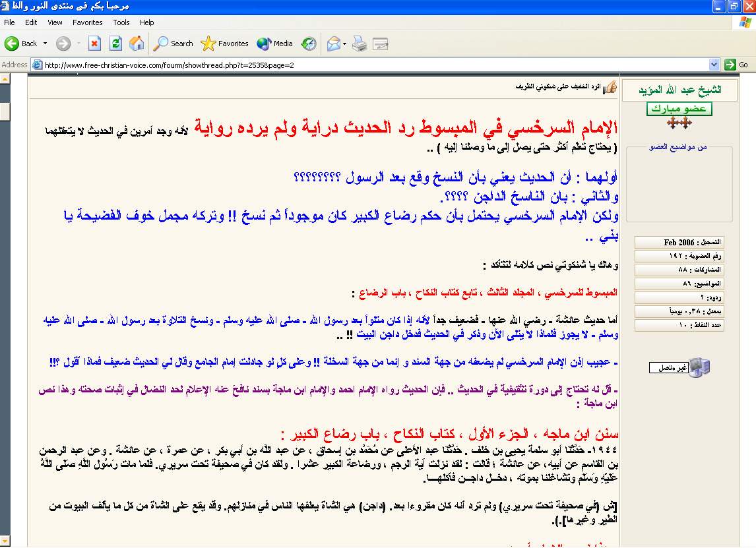This screenshot has height=548, width=756.
Task: Click the Windows flag logo throbber
Action: point(745,22)
